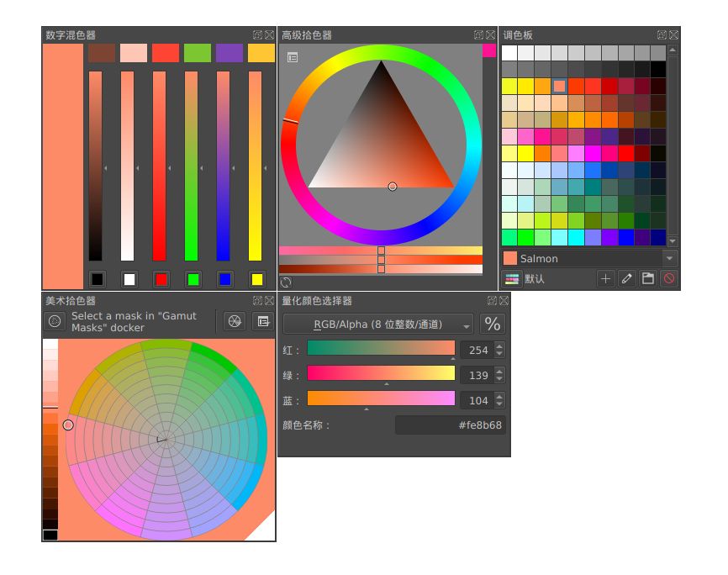
Task: Expand the Salmon color name dropdown
Action: point(670,259)
